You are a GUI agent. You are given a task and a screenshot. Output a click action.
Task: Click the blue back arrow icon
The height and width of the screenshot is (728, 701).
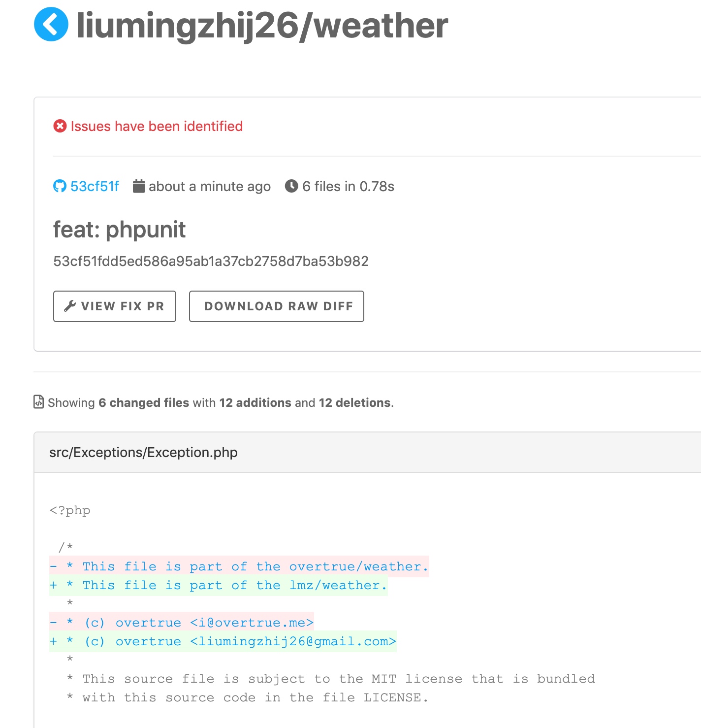coord(51,24)
